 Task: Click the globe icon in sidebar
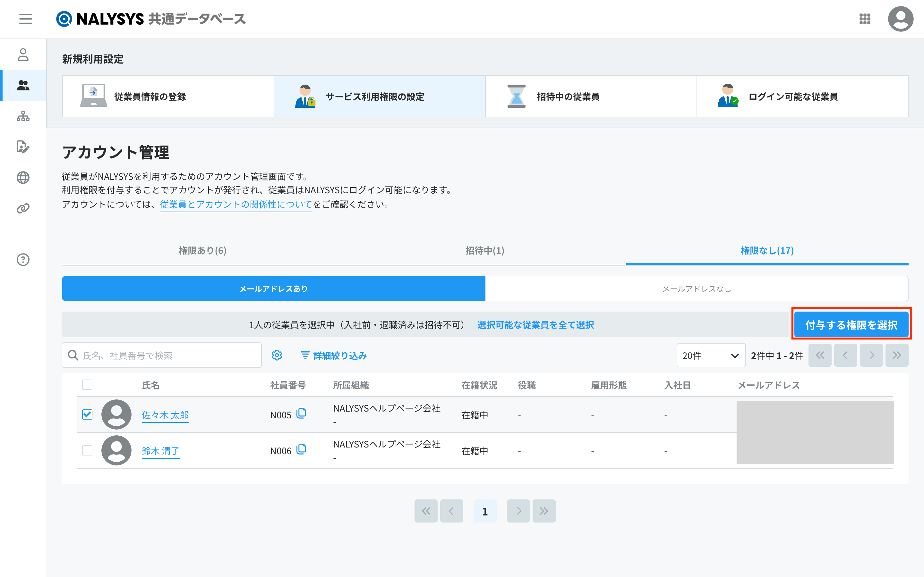tap(23, 178)
